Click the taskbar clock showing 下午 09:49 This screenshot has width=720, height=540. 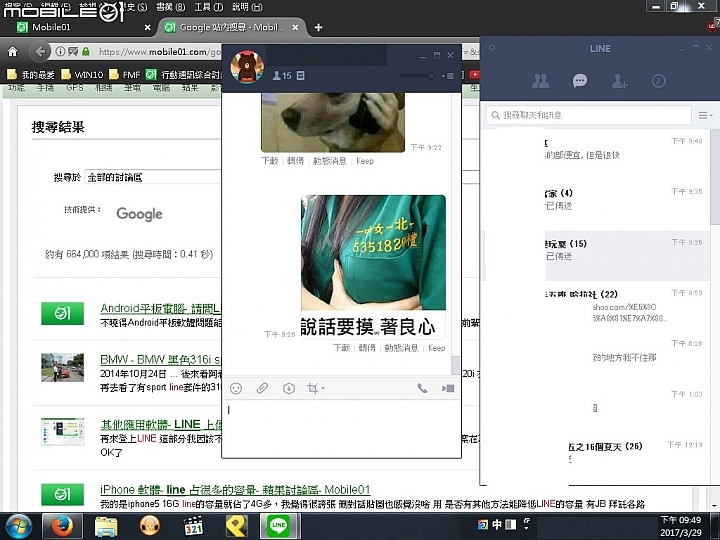681,526
